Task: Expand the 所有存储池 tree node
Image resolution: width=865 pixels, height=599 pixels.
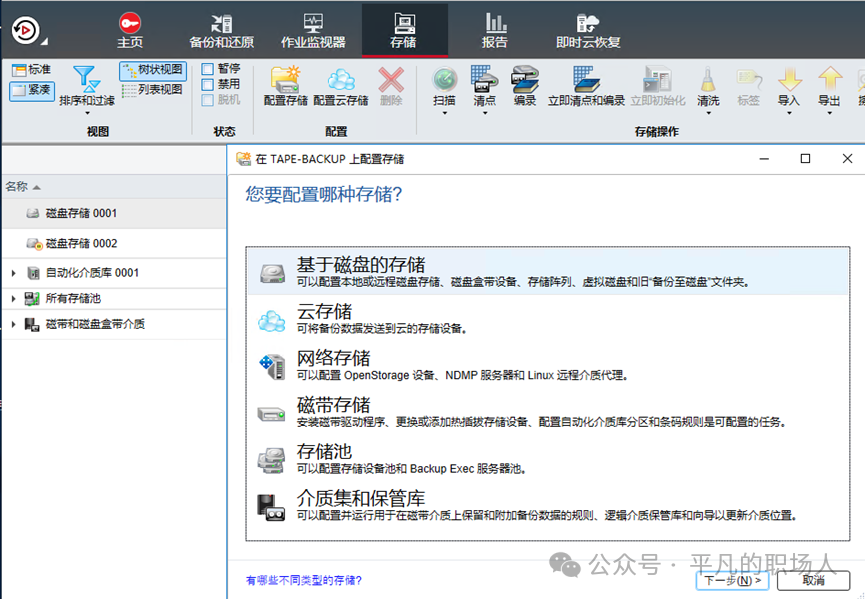Action: click(x=13, y=299)
